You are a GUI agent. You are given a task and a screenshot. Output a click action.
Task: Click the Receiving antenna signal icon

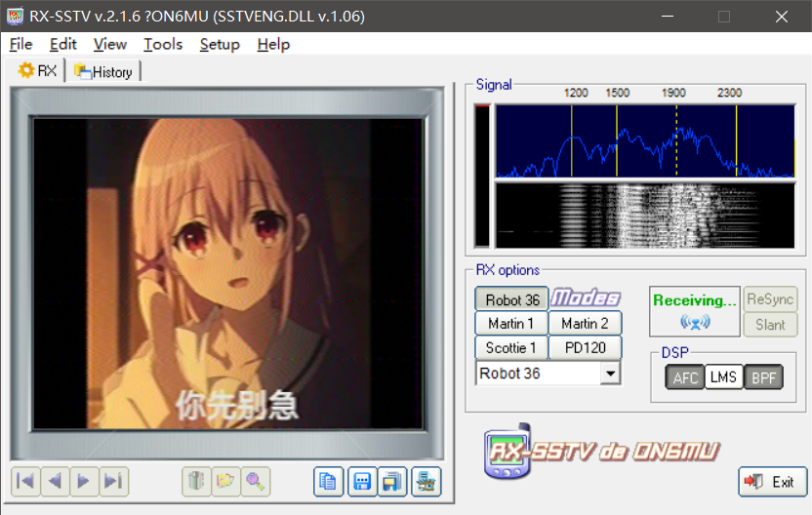point(695,323)
